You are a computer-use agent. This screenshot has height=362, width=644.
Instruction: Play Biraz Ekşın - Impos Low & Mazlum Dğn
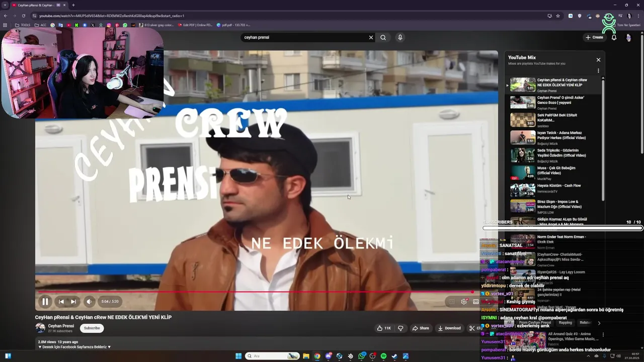pyautogui.click(x=553, y=206)
